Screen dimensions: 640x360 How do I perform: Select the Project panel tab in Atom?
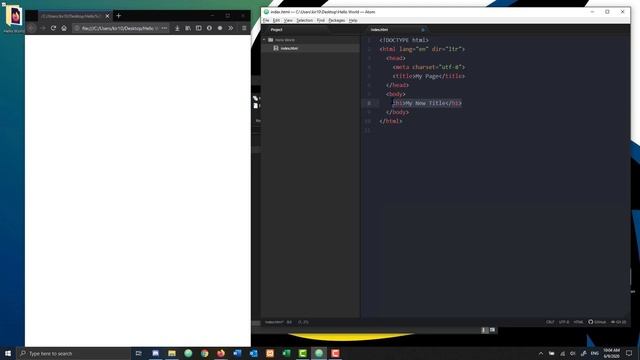click(276, 30)
